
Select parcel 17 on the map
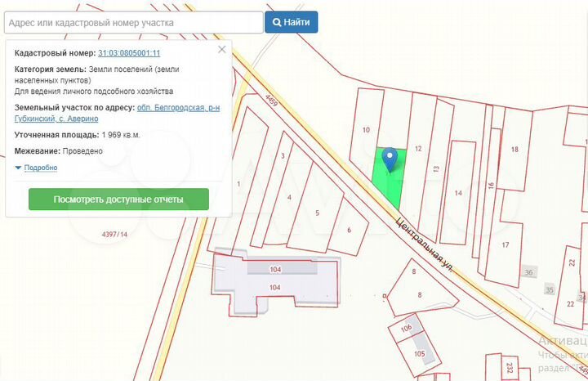point(506,244)
